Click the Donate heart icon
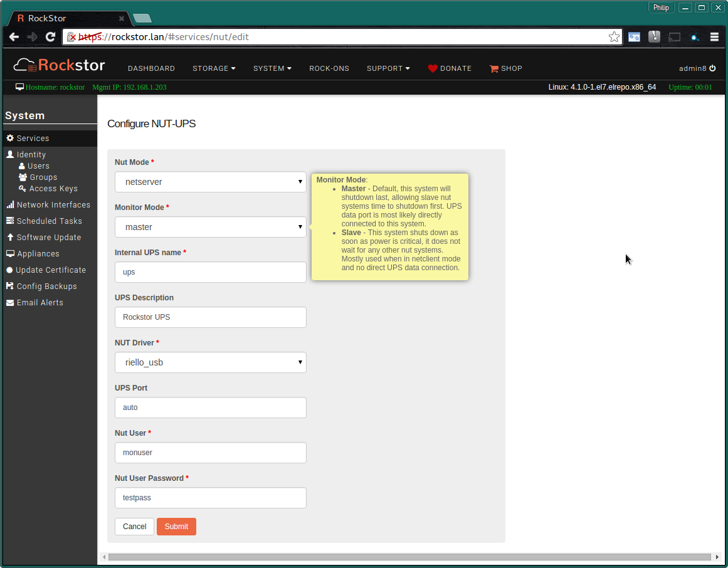The width and height of the screenshot is (728, 568). [432, 69]
